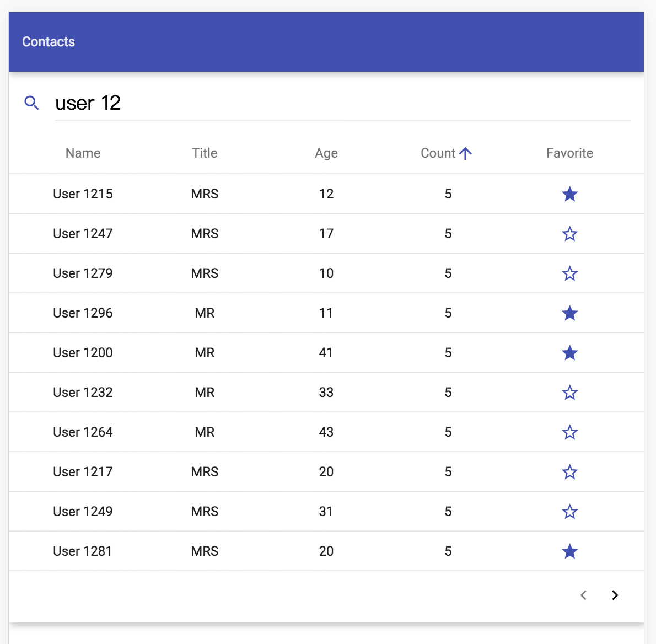Mark User 1232 as favorite
656x644 pixels.
click(x=569, y=392)
